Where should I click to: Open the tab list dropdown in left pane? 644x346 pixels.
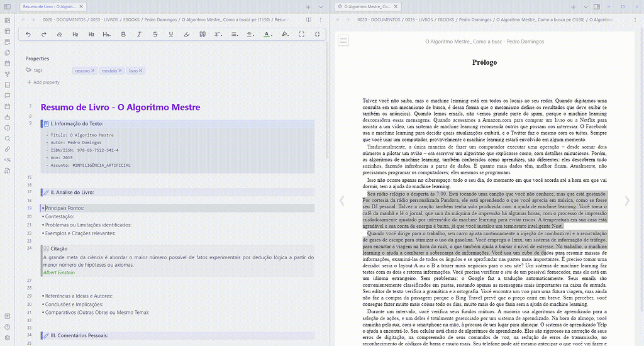321,7
